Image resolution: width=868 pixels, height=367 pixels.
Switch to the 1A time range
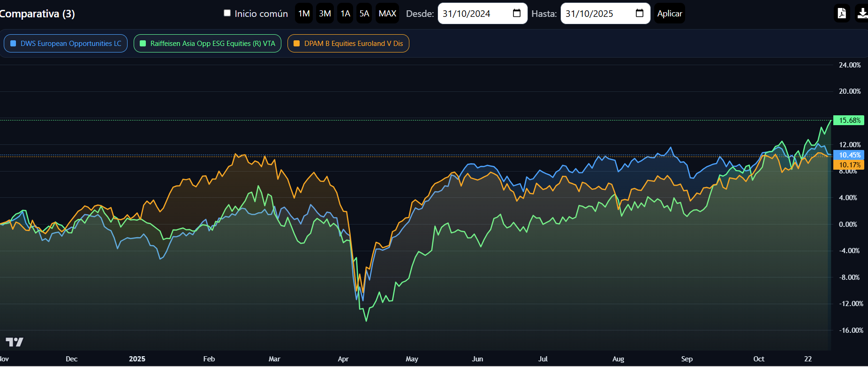pyautogui.click(x=346, y=14)
